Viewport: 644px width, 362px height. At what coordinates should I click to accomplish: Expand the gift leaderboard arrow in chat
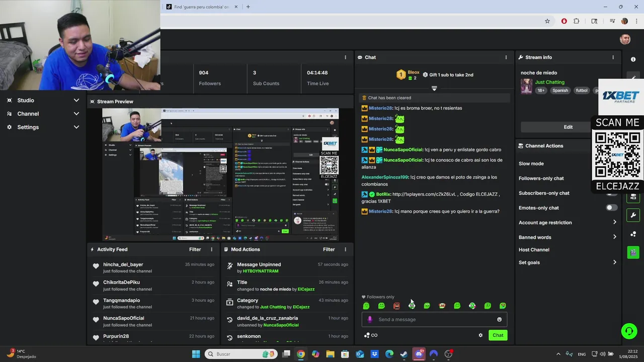point(434,88)
